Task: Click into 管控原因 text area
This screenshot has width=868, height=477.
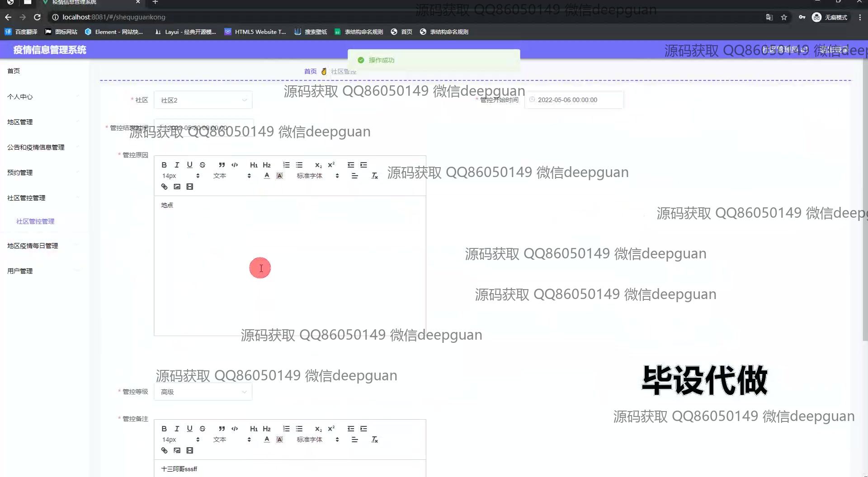Action: pos(290,266)
